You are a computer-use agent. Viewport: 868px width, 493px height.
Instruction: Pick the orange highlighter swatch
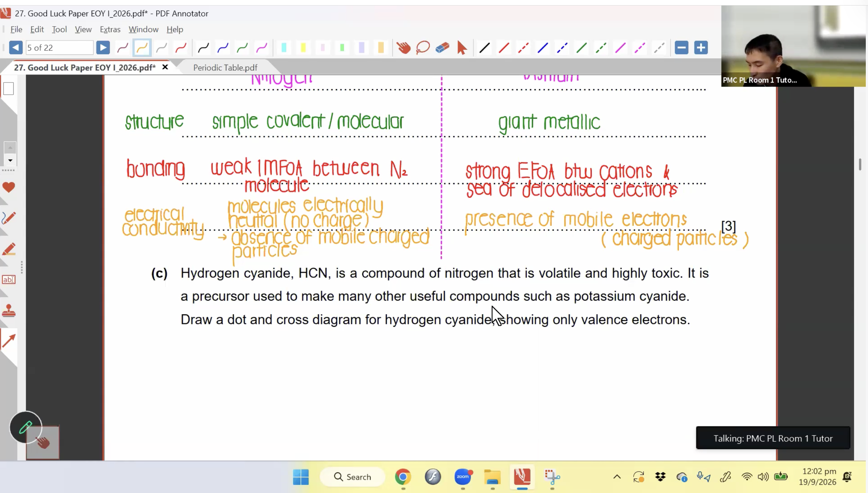point(381,48)
